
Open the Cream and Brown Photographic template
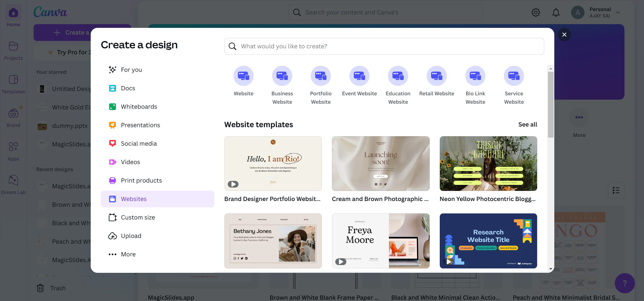(x=381, y=163)
